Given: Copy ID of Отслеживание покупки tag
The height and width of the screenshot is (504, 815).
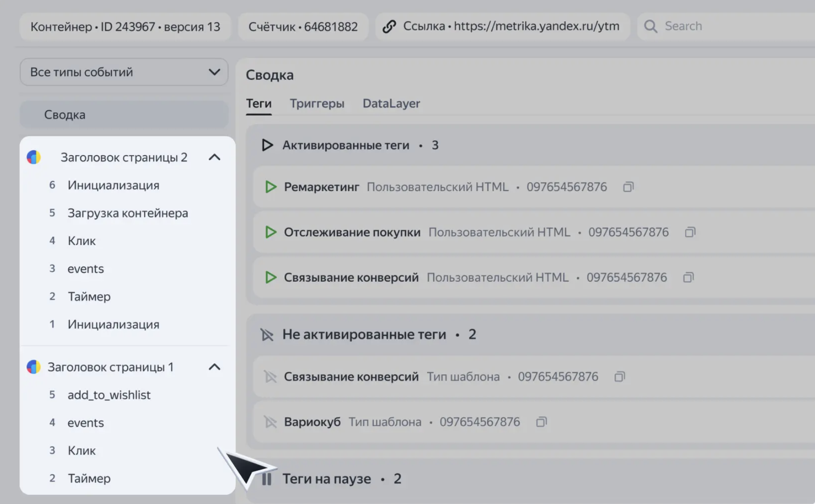Looking at the screenshot, I should coord(690,232).
